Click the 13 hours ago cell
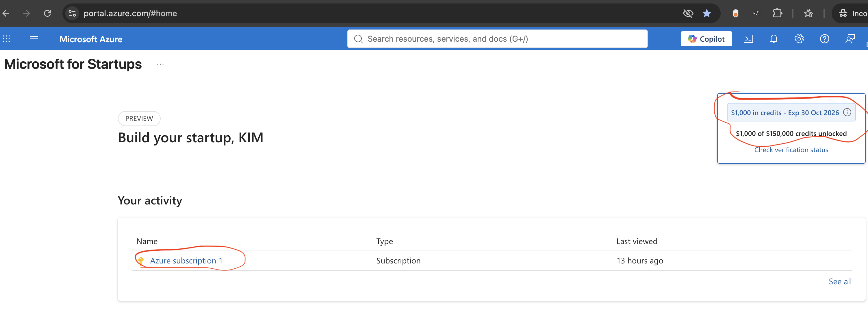The width and height of the screenshot is (868, 310). click(x=639, y=261)
